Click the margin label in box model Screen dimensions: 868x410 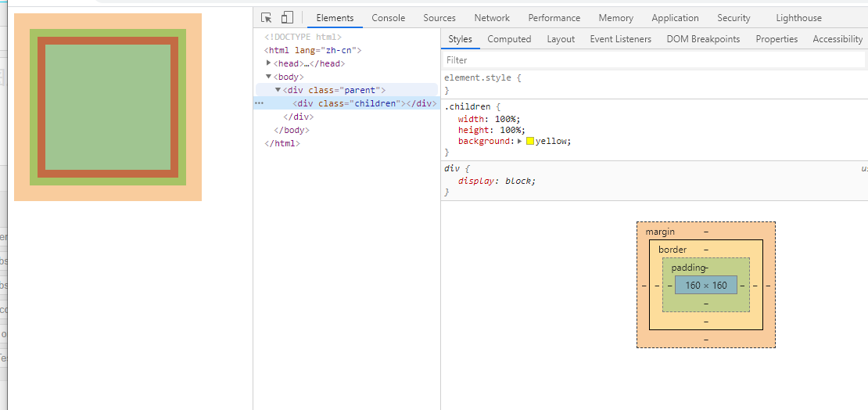tap(660, 232)
